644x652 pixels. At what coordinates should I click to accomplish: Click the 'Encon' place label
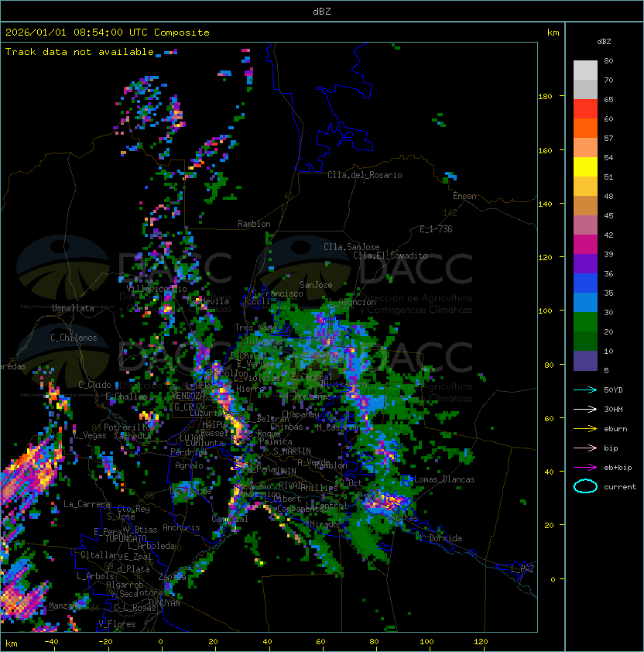click(464, 196)
